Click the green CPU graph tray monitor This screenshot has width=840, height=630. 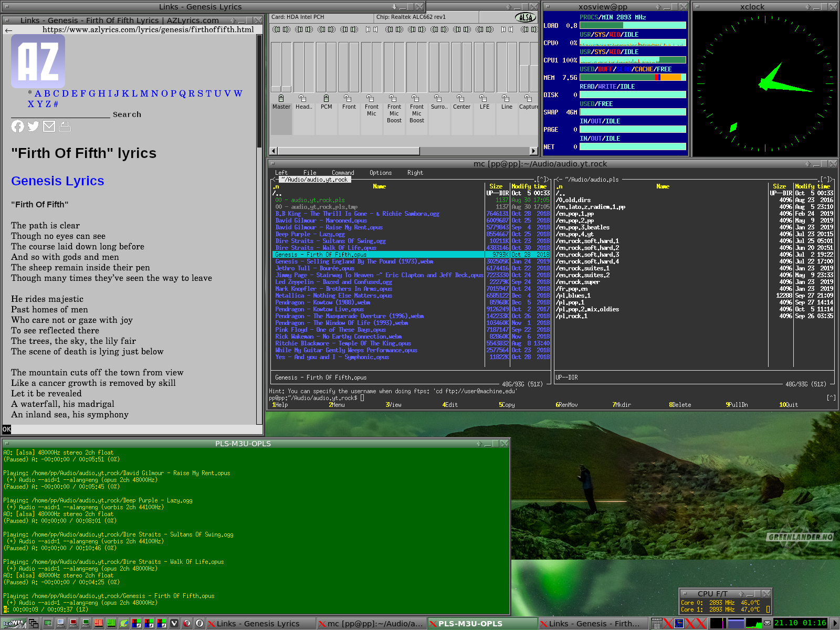click(754, 624)
